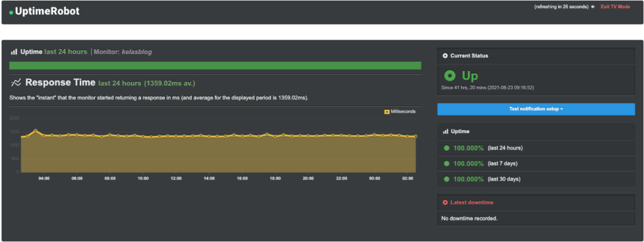Click the peak data point near 04:00
Image resolution: width=644 pixels, height=242 pixels.
[x=36, y=131]
